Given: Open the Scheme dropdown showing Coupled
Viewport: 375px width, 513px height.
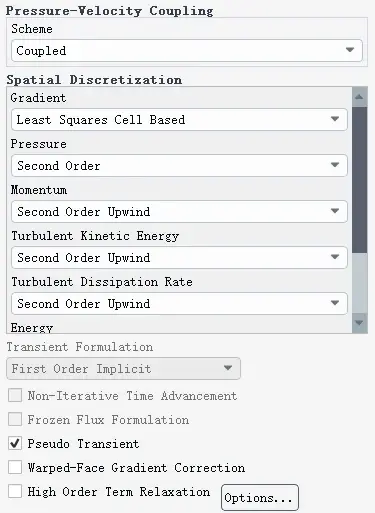Looking at the screenshot, I should point(187,51).
